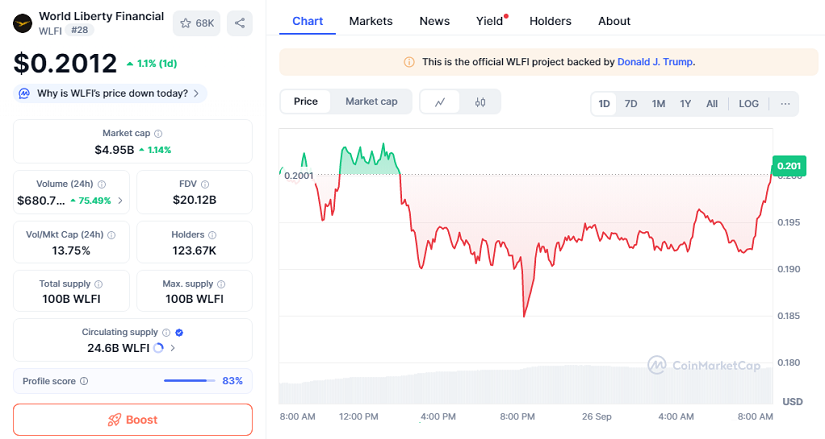This screenshot has width=825, height=439.
Task: Click the 24.6B WLFI circulating supply value
Action: (118, 348)
